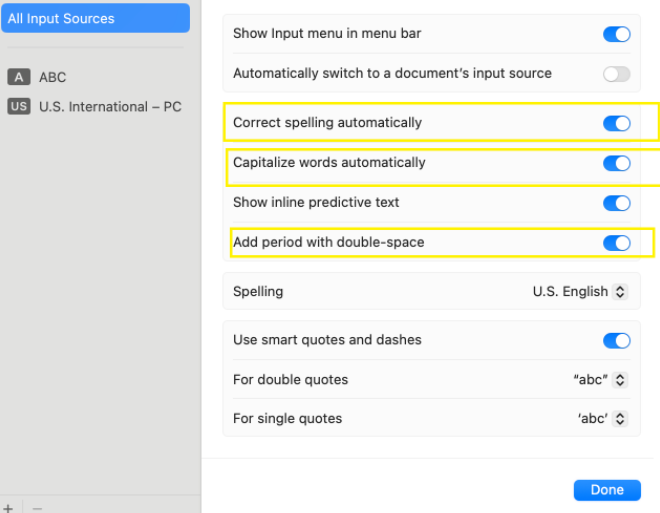Viewport: 660px width, 513px height.
Task: Click the 'Show inline predictive text' label
Action: click(x=316, y=202)
